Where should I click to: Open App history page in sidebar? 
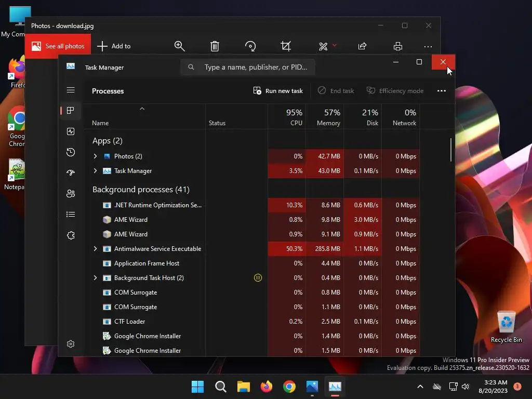(71, 152)
